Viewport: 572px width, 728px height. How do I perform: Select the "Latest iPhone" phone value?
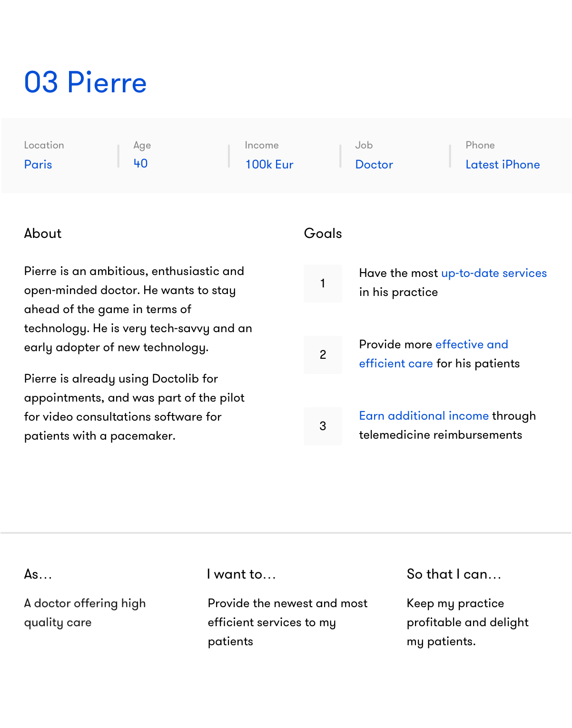pyautogui.click(x=503, y=165)
